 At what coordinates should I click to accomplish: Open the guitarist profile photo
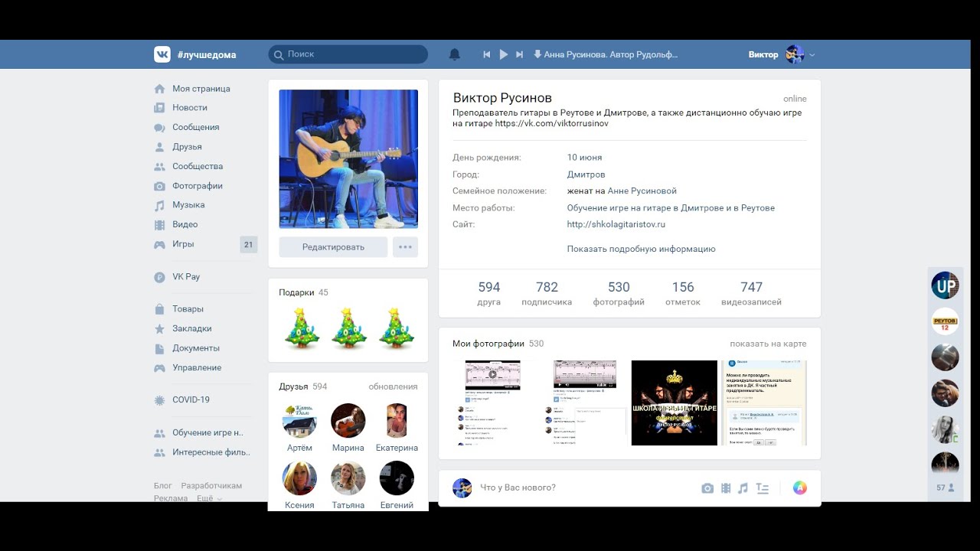(x=348, y=159)
